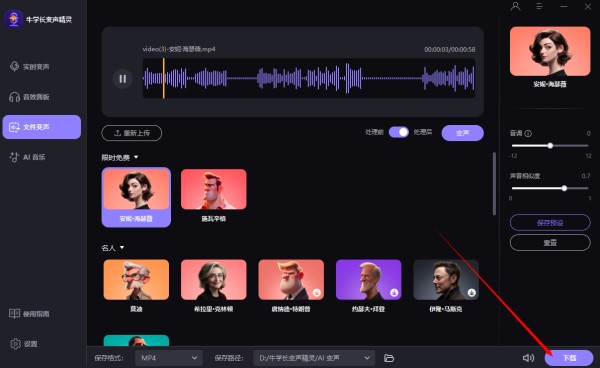The height and width of the screenshot is (368, 600).
Task: Click the download badge on the Biden card
Action: (x=394, y=293)
